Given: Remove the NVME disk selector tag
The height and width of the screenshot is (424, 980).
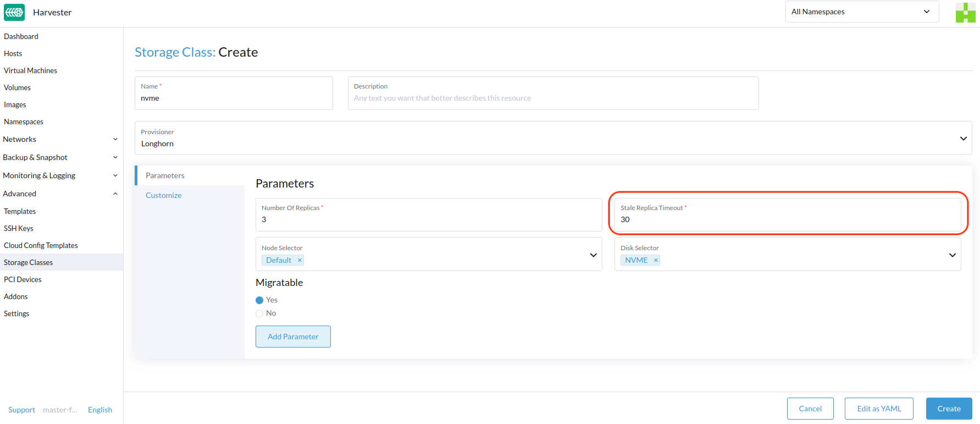Looking at the screenshot, I should point(656,260).
